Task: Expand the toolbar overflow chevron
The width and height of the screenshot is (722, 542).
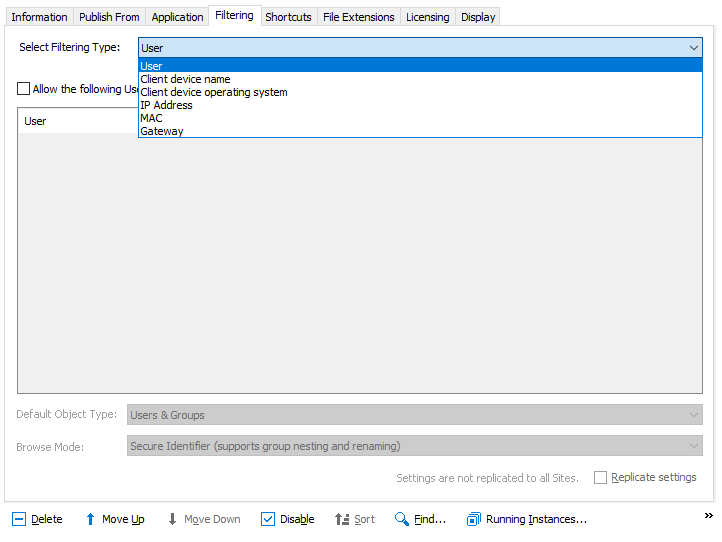Action: tap(709, 516)
